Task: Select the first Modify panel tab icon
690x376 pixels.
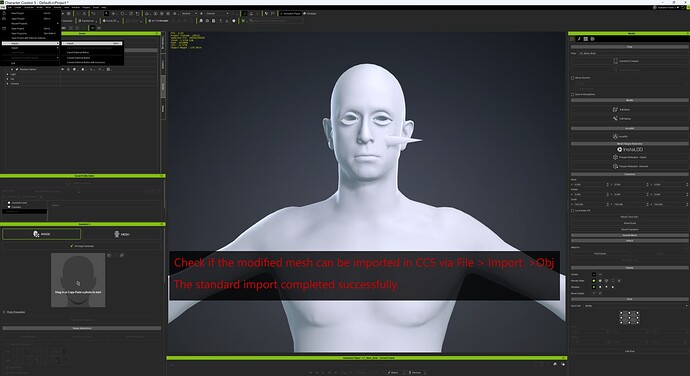Action: pyautogui.click(x=573, y=39)
